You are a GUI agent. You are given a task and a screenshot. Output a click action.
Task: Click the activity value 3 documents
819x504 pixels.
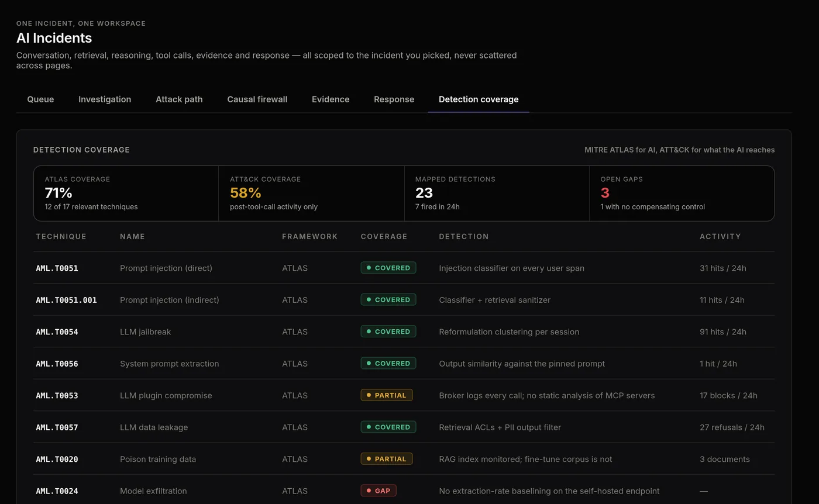725,460
